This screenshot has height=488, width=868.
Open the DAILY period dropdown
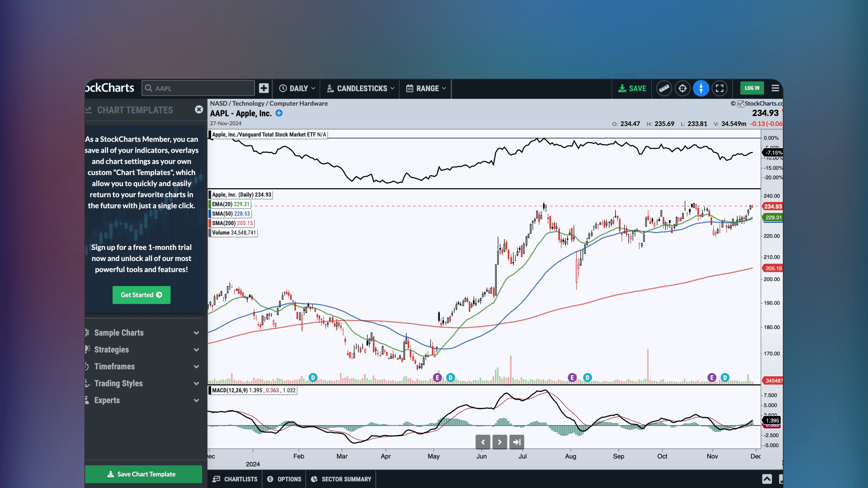coord(297,88)
